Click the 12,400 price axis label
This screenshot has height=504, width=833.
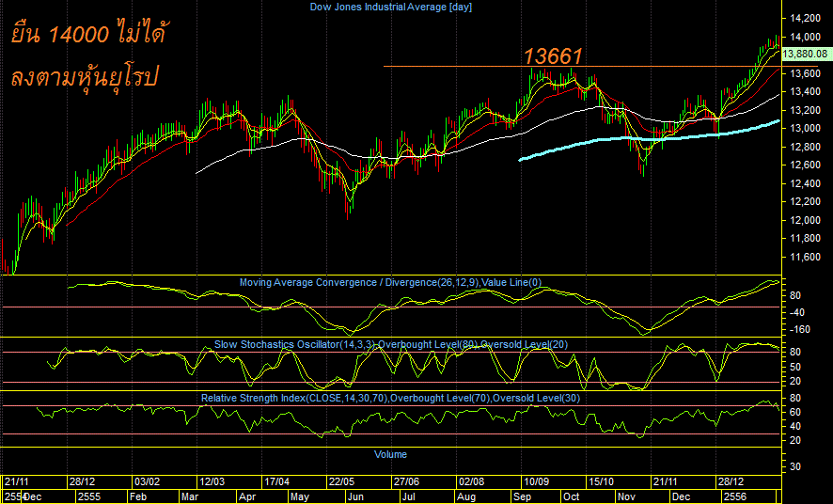coord(806,183)
